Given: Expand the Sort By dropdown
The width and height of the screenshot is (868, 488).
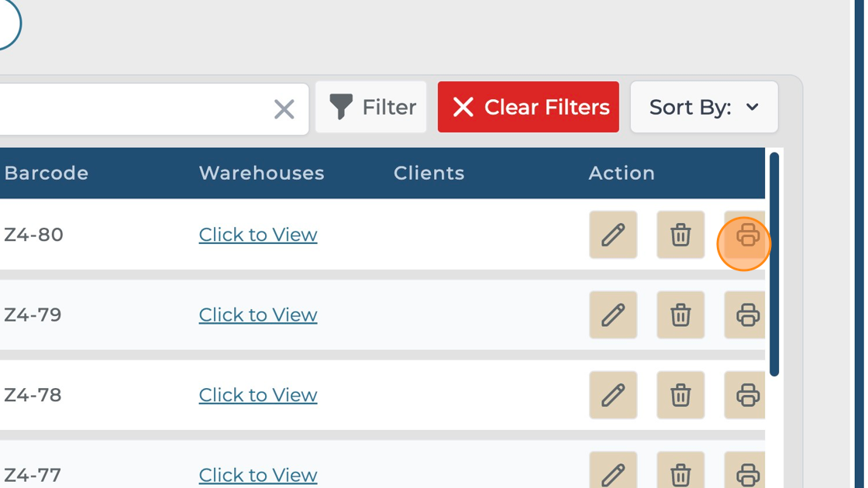Looking at the screenshot, I should pyautogui.click(x=704, y=107).
